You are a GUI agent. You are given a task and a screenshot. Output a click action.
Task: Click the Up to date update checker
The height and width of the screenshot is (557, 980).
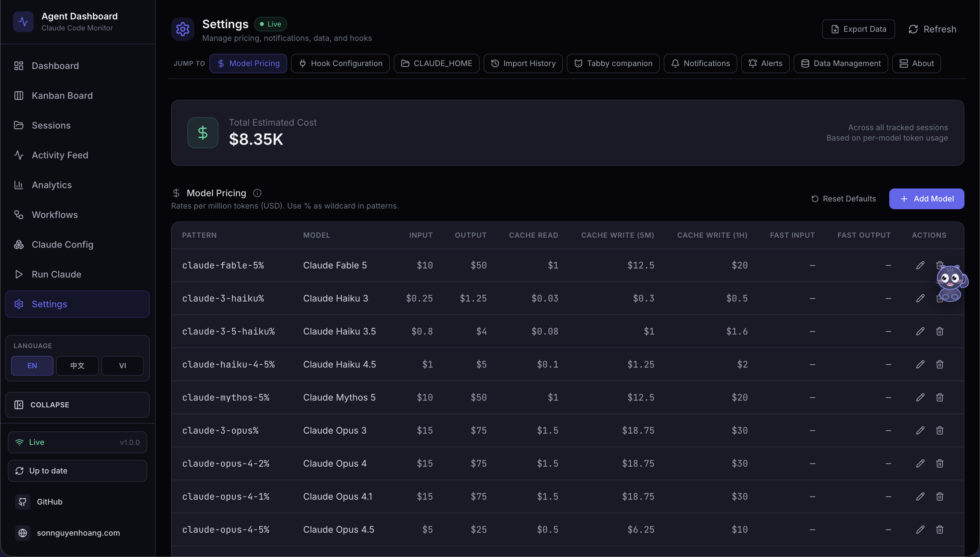pos(77,471)
